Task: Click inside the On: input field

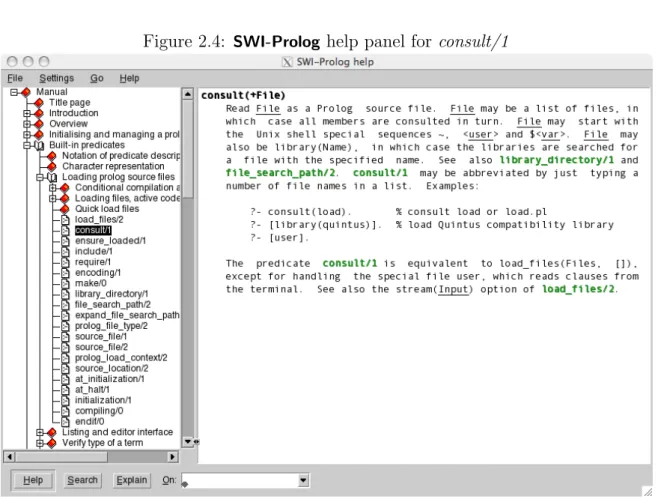Action: (x=240, y=480)
